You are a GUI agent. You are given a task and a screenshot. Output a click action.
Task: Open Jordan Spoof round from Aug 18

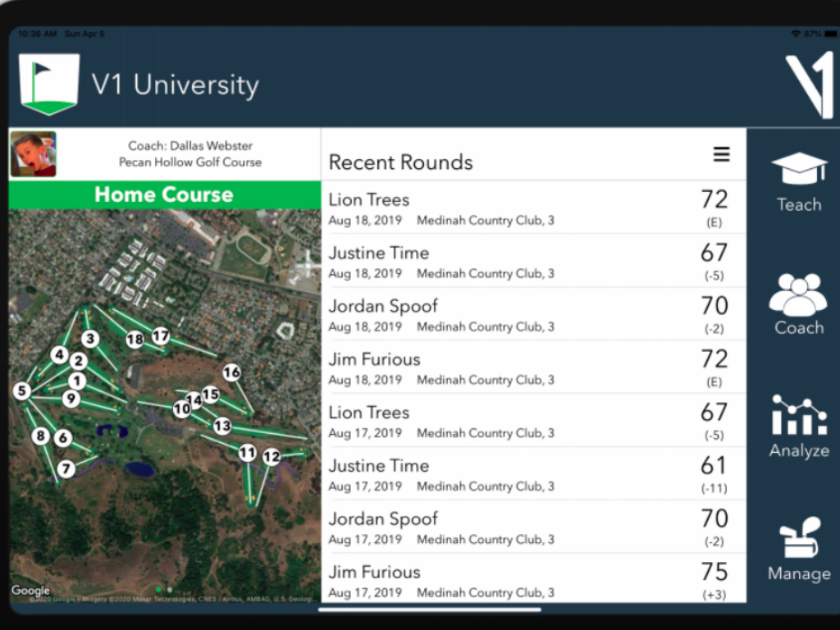(533, 314)
